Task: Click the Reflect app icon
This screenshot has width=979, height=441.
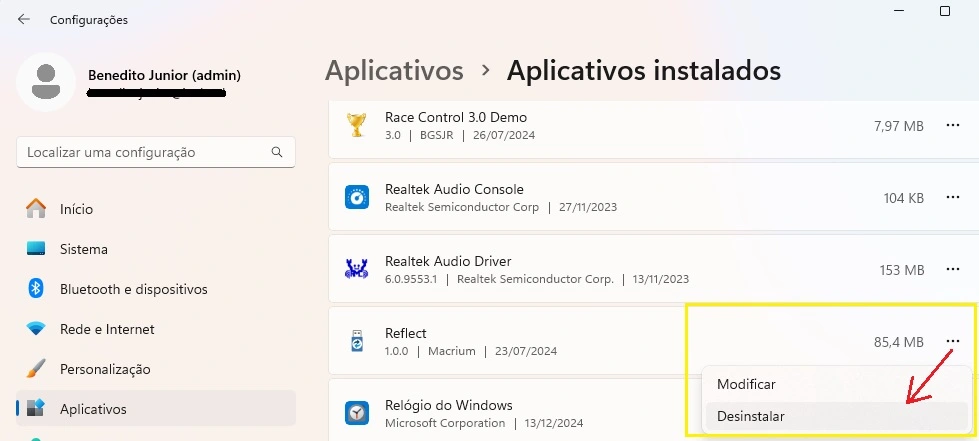Action: click(x=357, y=341)
